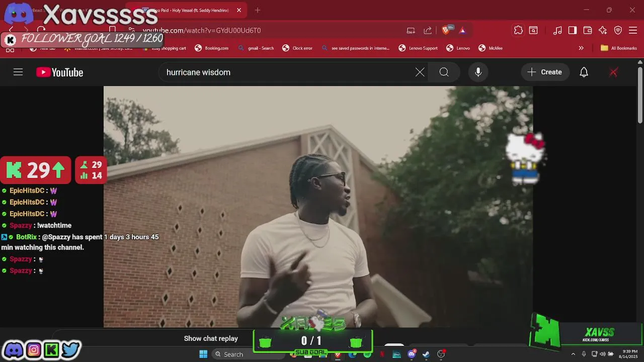Open the system tray volume icon
The width and height of the screenshot is (644, 362).
602,354
